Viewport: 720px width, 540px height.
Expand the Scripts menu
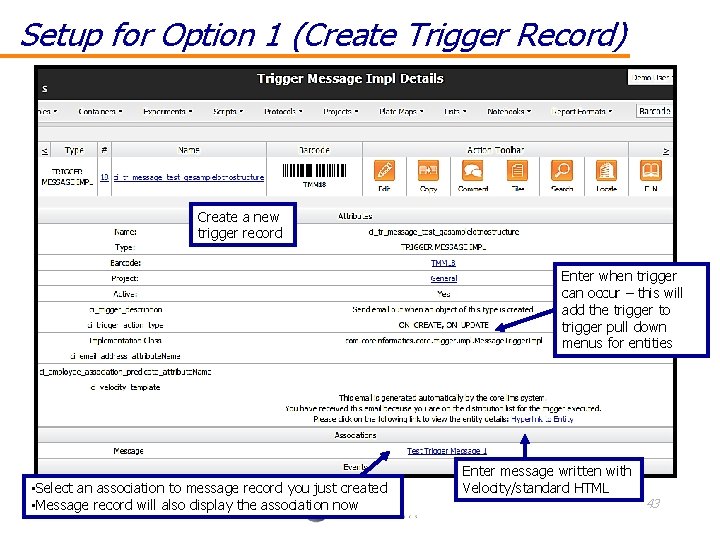[x=228, y=112]
